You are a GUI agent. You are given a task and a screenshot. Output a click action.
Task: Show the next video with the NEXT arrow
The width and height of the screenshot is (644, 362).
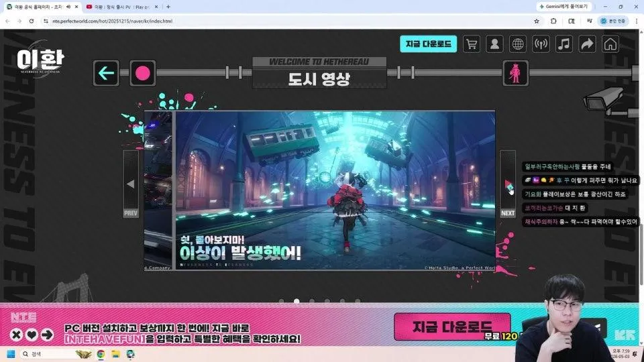(508, 184)
